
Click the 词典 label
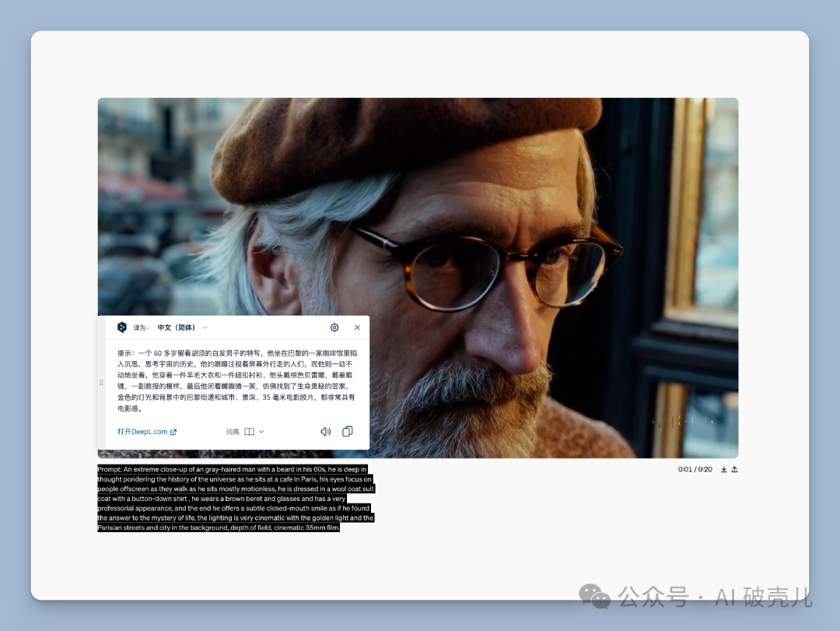click(x=233, y=432)
